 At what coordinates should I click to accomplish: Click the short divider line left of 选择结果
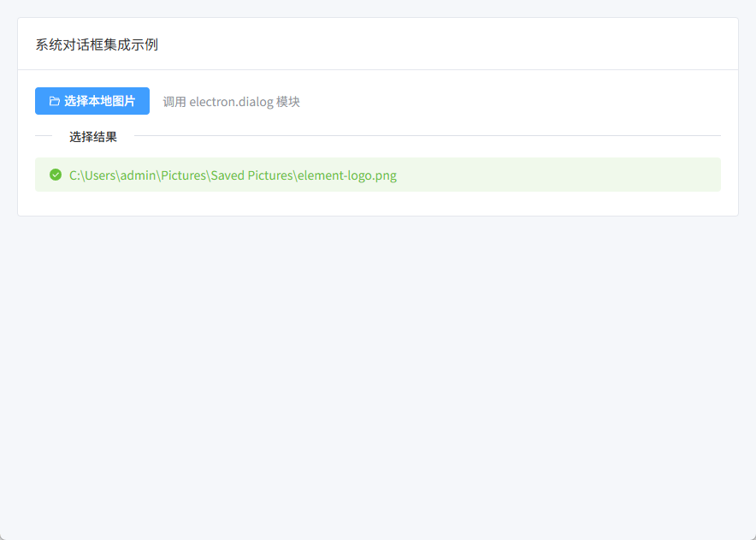[44, 135]
